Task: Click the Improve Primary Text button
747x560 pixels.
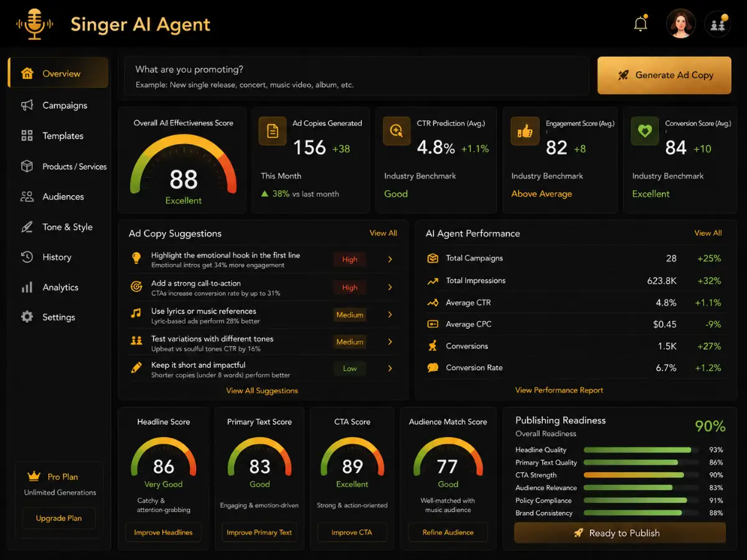Action: (259, 533)
